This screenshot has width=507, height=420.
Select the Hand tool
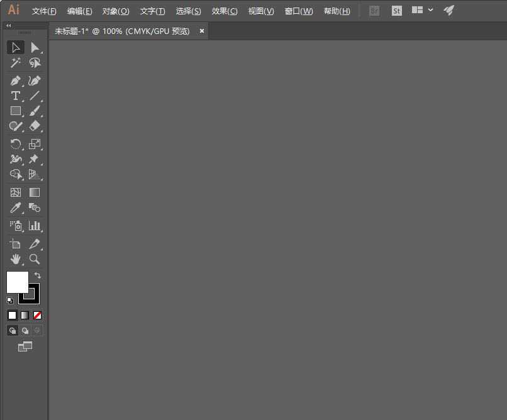16,258
